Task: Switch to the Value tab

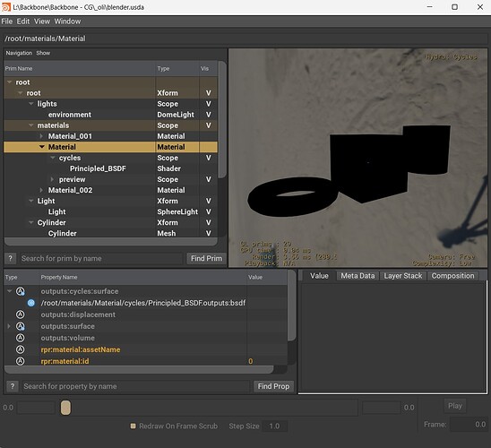Action: [x=319, y=276]
